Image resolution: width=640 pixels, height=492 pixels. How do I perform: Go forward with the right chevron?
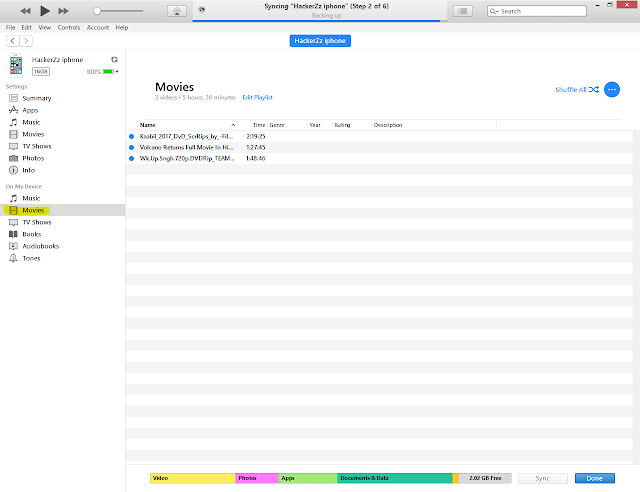(26, 41)
